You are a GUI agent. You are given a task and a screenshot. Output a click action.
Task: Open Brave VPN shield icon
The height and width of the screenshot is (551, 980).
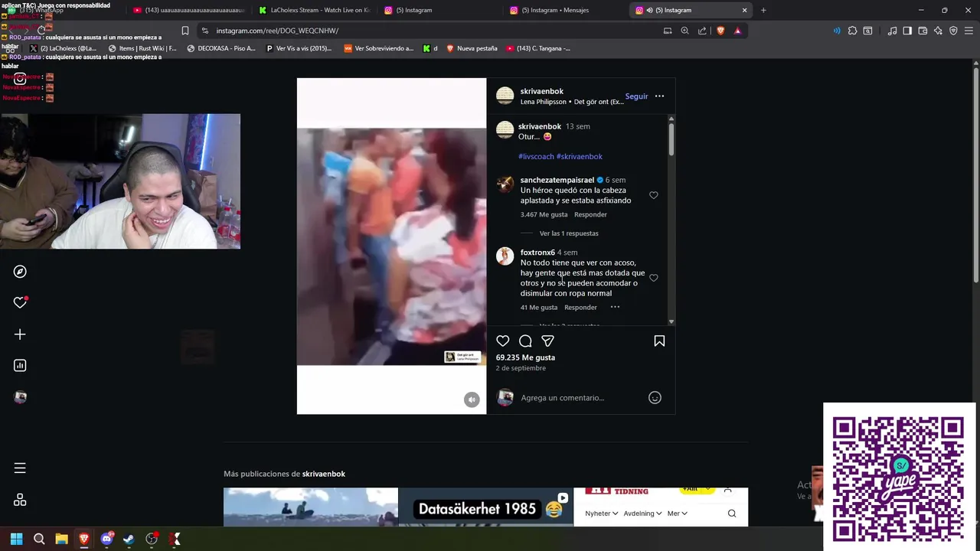(x=953, y=31)
